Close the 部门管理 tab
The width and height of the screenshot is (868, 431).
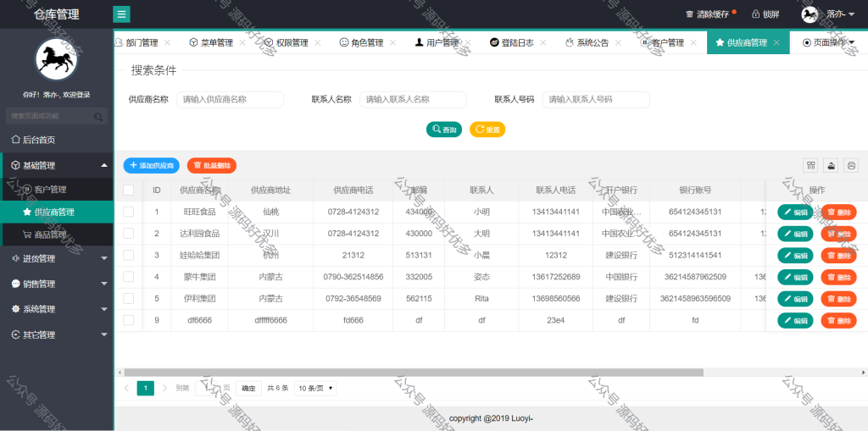pos(167,42)
